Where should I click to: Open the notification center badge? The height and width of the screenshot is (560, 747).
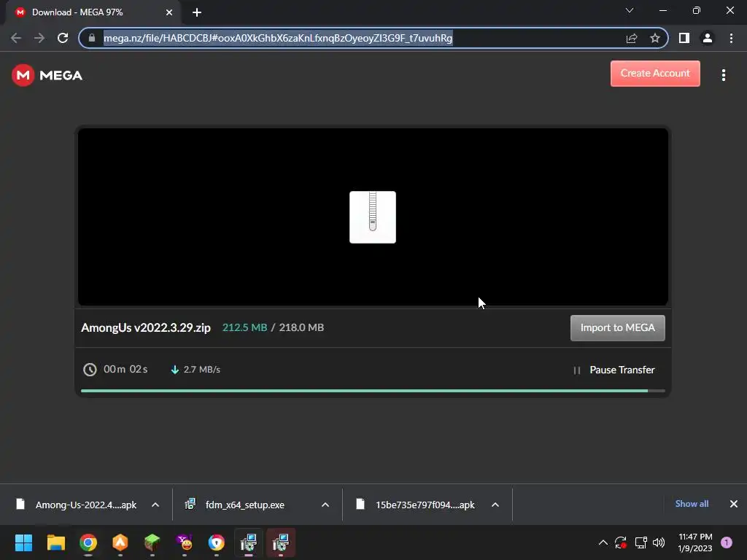click(x=727, y=542)
